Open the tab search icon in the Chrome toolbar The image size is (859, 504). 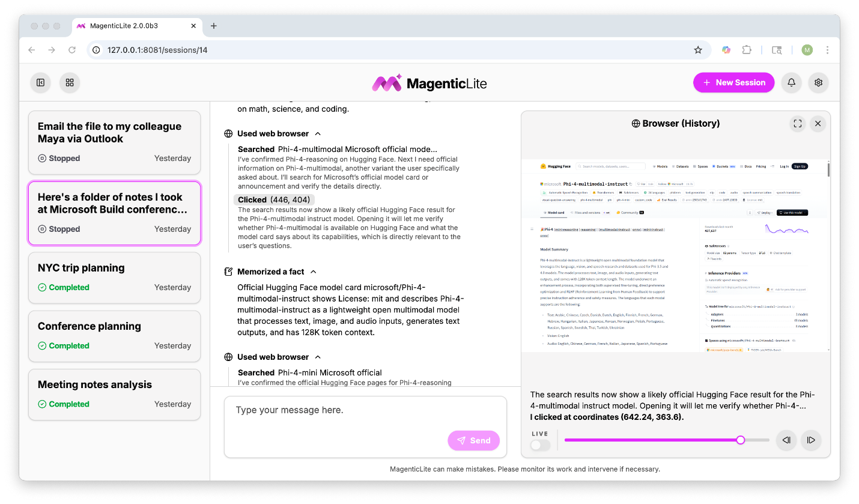[x=777, y=50]
